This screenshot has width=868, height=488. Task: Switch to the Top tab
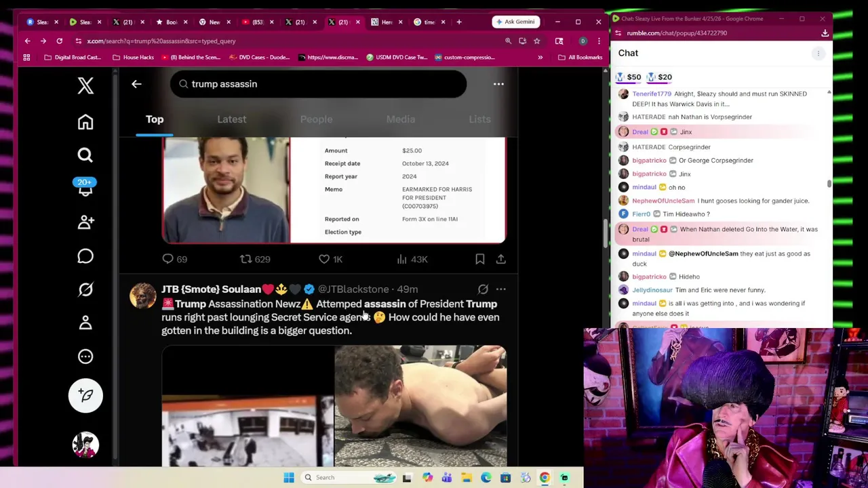coord(155,119)
